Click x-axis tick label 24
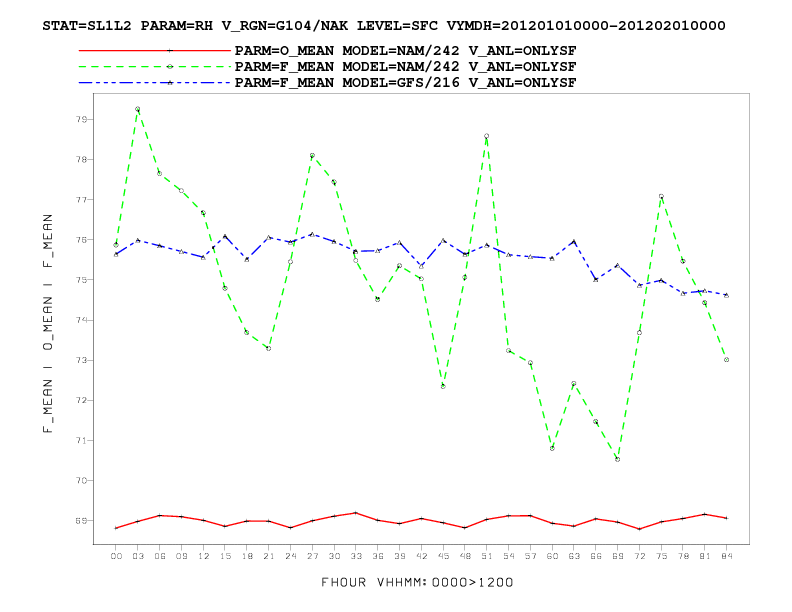Screen dimensions: 792x612 point(290,556)
